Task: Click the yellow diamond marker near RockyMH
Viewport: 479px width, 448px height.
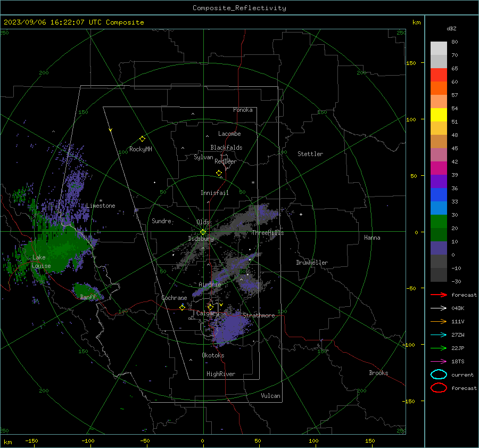Action: [142, 139]
